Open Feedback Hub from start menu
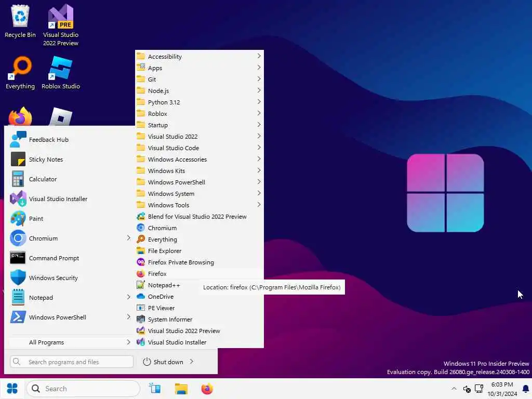This screenshot has width=532, height=399. click(x=70, y=139)
